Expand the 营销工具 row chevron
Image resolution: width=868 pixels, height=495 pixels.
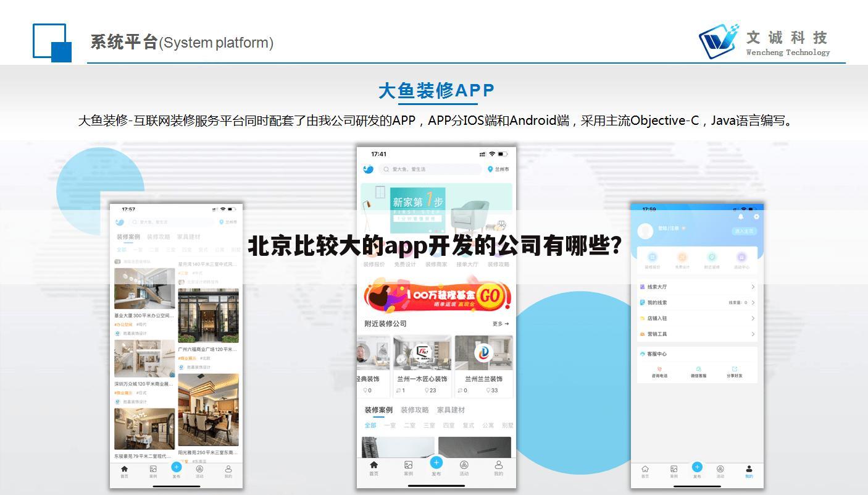click(753, 334)
